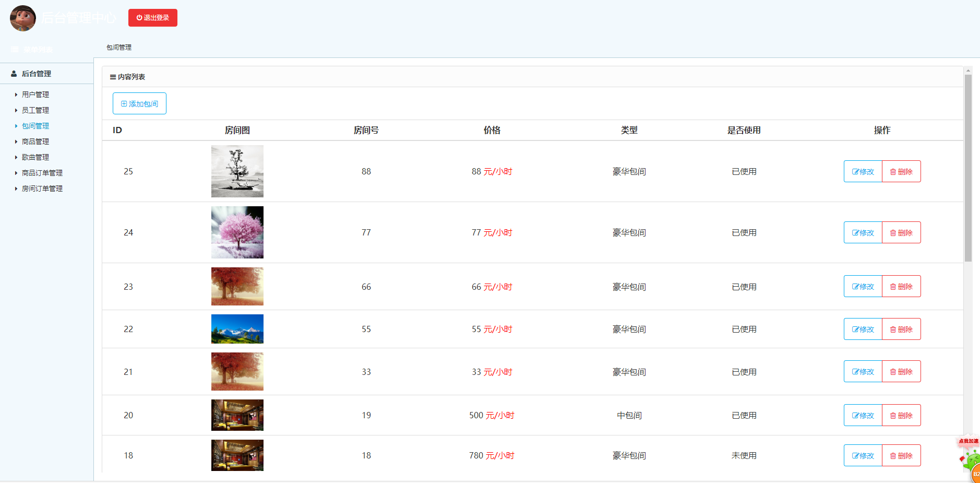
Task: Delete room ID 24
Action: click(901, 232)
